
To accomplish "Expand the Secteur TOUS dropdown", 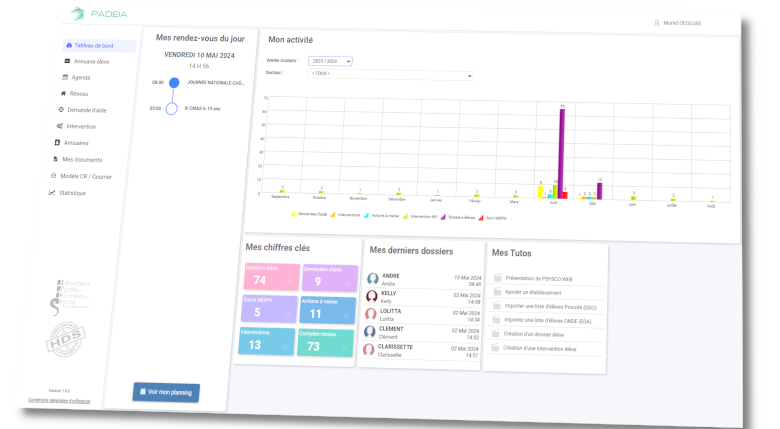I will pos(390,74).
